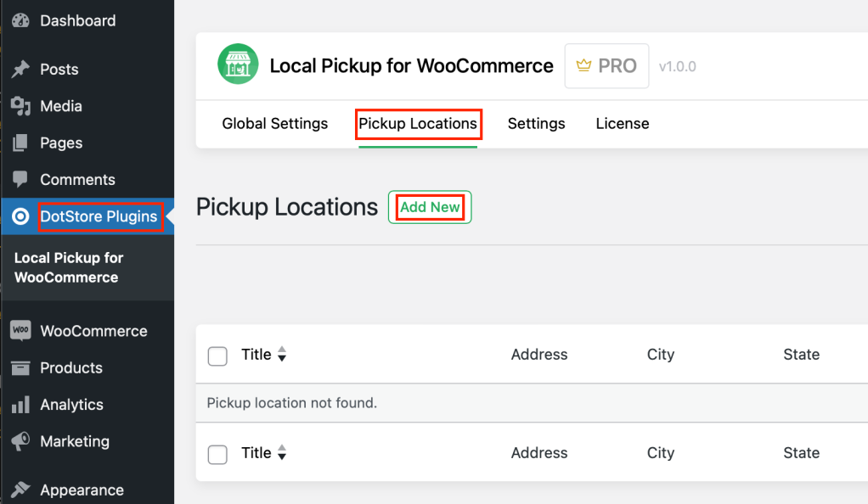The image size is (868, 504).
Task: Add New pickup location
Action: tap(430, 207)
